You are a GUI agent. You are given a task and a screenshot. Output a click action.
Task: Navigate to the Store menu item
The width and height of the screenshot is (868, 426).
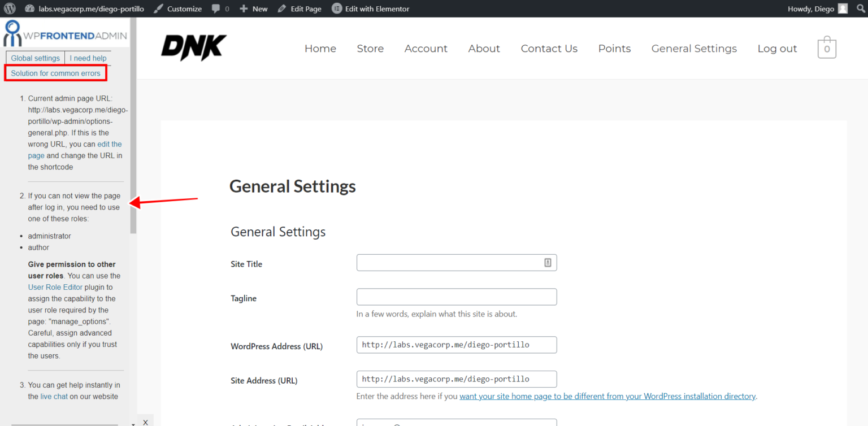point(370,49)
